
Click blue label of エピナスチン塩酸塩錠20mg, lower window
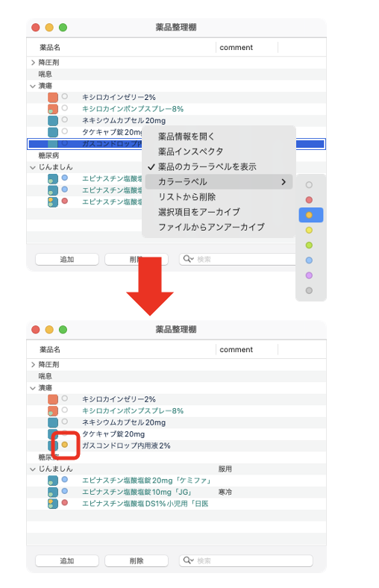(x=65, y=479)
